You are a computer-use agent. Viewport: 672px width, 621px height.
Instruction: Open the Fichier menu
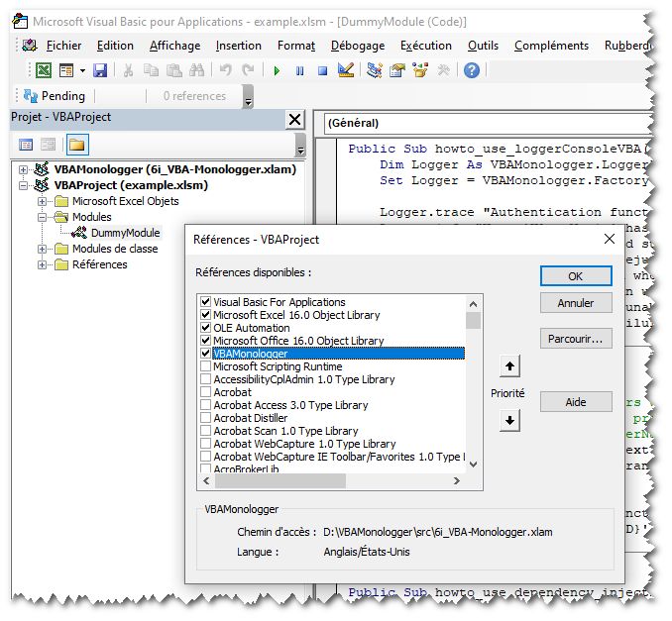63,46
